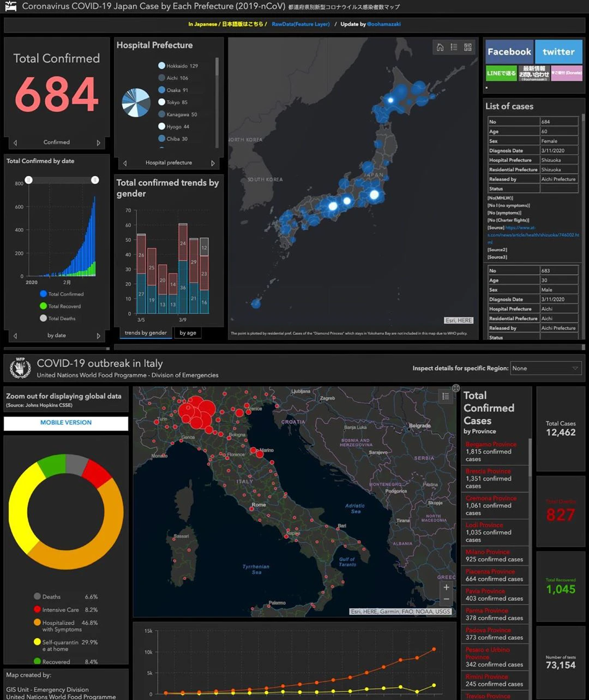This screenshot has height=700, width=589.
Task: Click the Intensive Care red legend swatch
Action: [37, 609]
